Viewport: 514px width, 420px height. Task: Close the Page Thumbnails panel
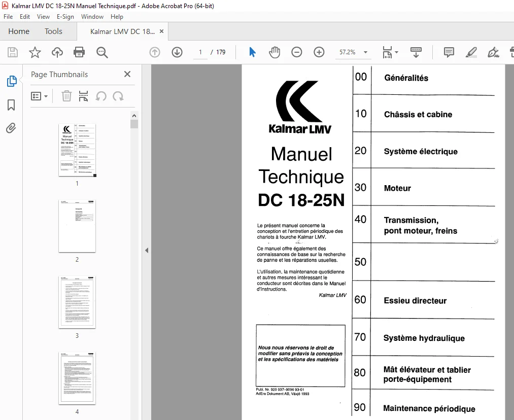point(127,74)
